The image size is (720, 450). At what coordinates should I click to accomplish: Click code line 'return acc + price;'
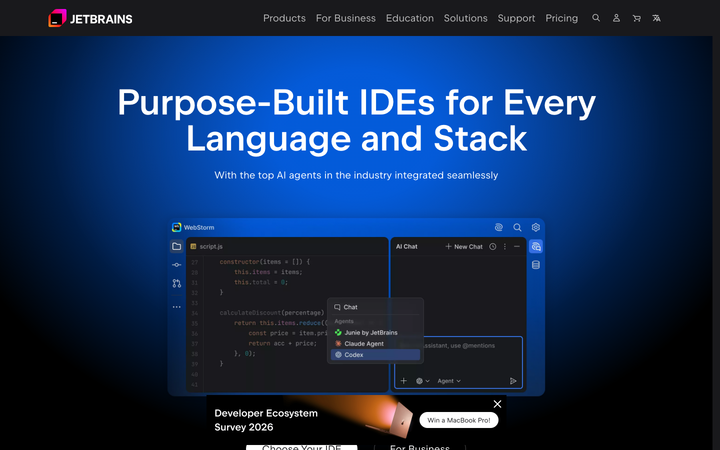pyautogui.click(x=282, y=343)
